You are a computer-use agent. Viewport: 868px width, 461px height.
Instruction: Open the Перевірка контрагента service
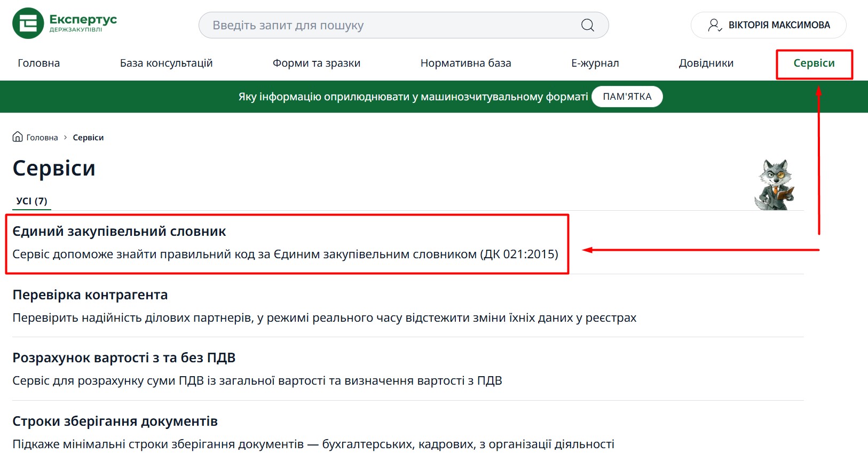(90, 295)
